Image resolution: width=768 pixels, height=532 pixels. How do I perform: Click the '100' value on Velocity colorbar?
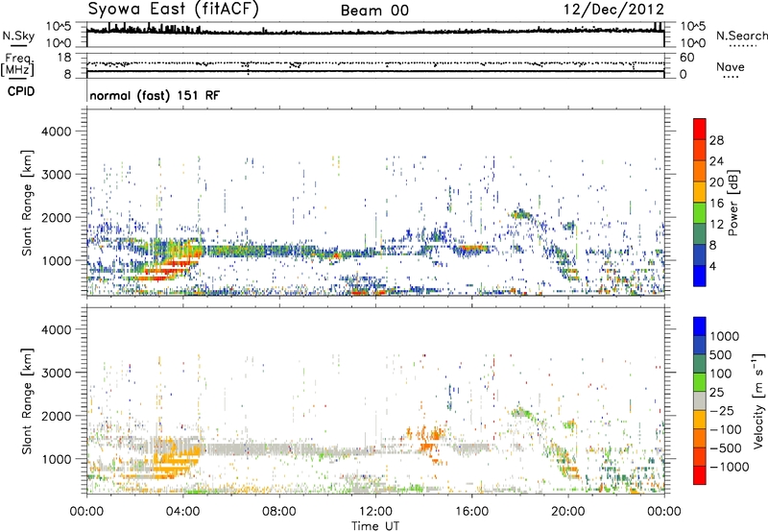click(721, 374)
